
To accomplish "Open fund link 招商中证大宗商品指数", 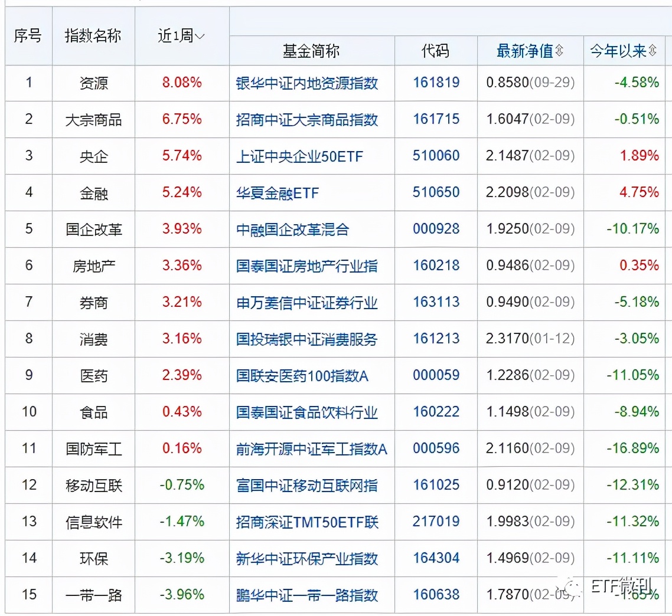I will point(307,120).
